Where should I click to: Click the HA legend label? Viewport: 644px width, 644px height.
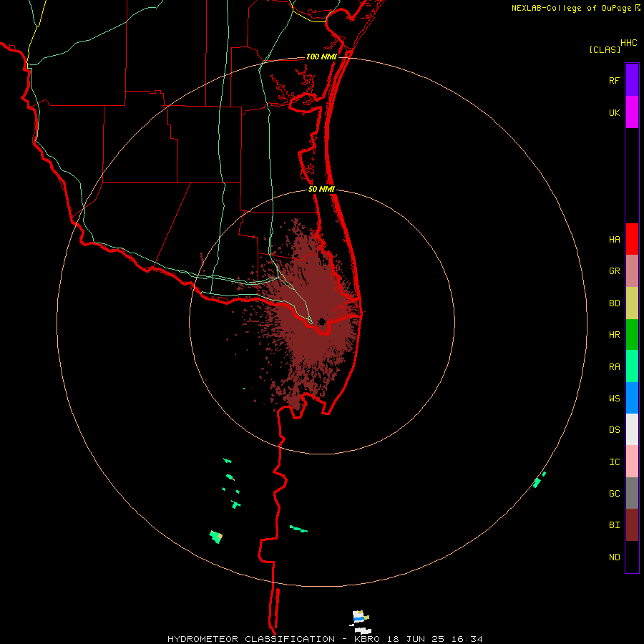pyautogui.click(x=614, y=240)
